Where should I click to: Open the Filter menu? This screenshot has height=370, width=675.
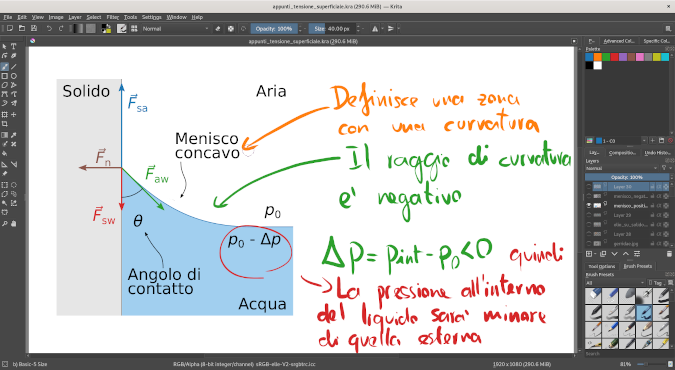(113, 17)
